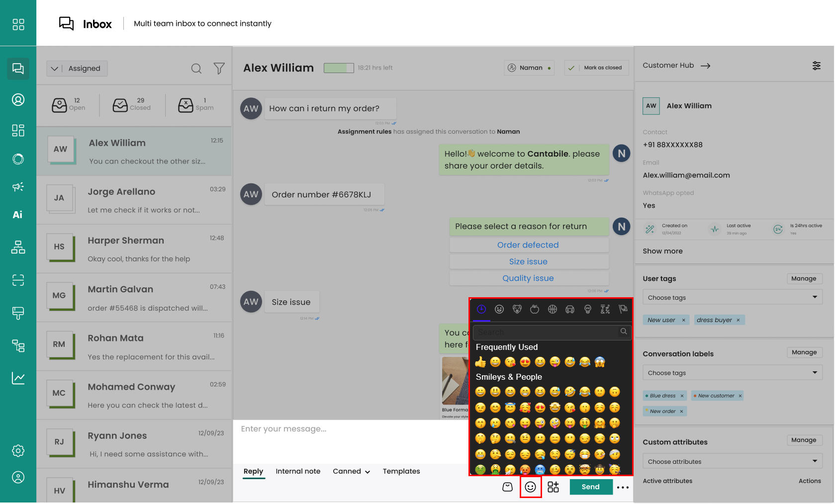Switch to Internal note tab

click(298, 471)
